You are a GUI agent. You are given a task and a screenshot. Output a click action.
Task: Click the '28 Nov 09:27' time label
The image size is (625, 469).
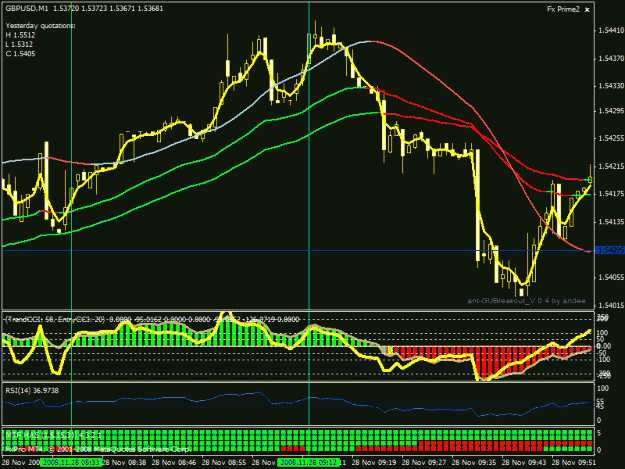[x=424, y=463]
